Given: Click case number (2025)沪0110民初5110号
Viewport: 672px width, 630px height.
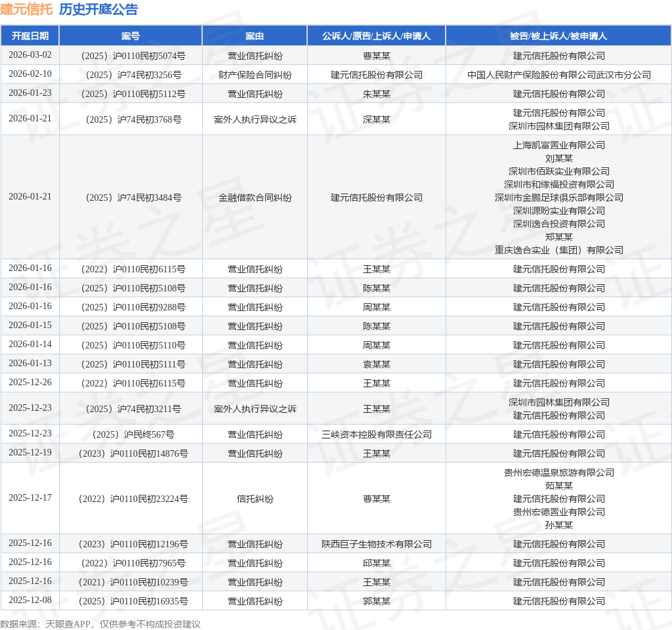Looking at the screenshot, I should click(133, 345).
